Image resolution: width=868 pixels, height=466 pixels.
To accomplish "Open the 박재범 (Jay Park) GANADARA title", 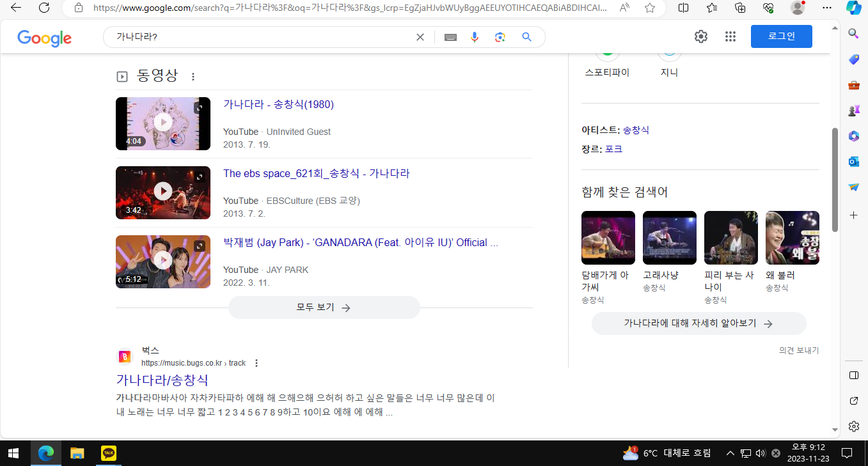I will [x=361, y=242].
